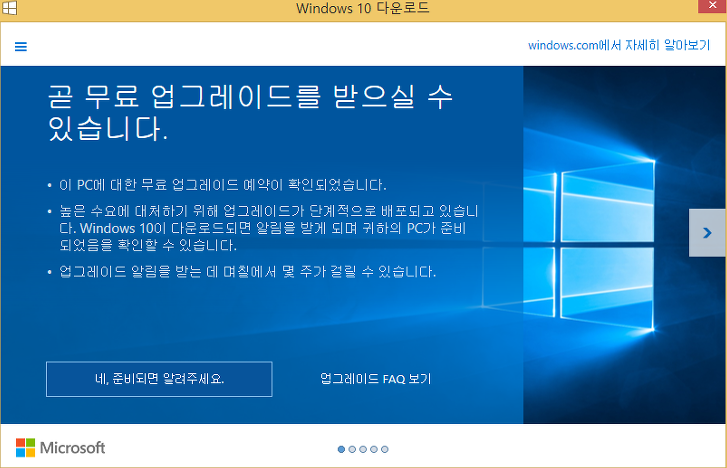The image size is (727, 468).
Task: Select the first page indicator dot
Action: tap(341, 449)
